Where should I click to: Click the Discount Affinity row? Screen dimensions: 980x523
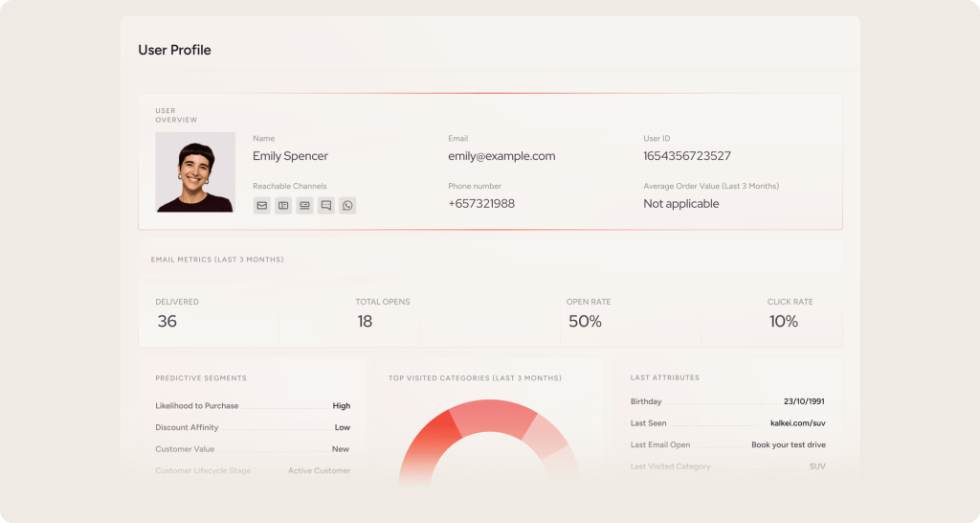click(253, 428)
